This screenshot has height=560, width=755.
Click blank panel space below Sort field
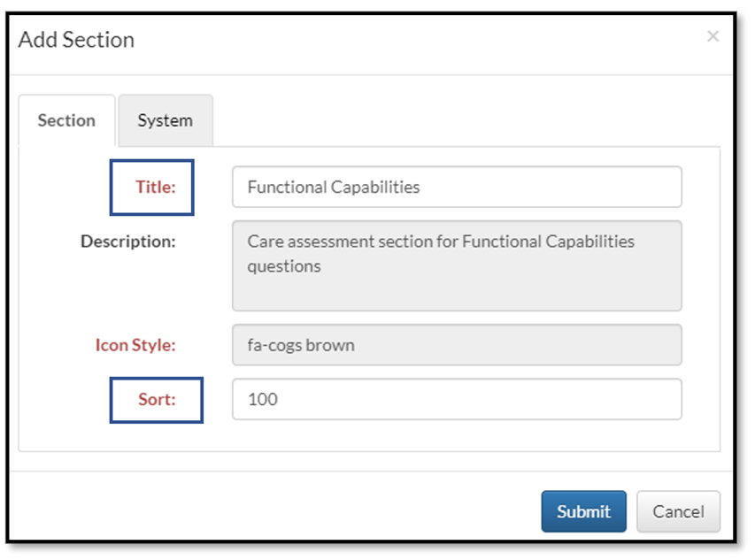457,436
